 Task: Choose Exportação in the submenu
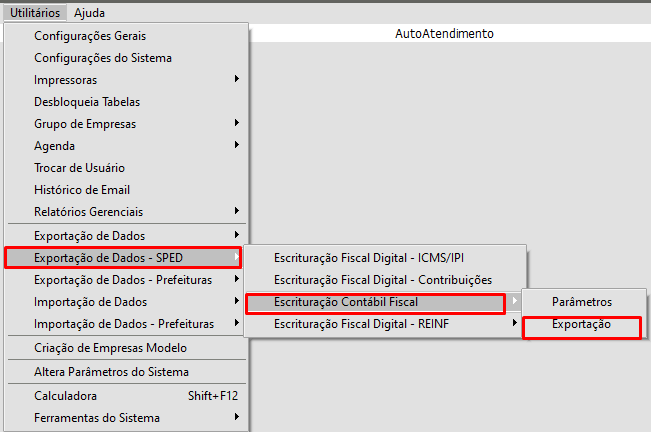click(582, 324)
